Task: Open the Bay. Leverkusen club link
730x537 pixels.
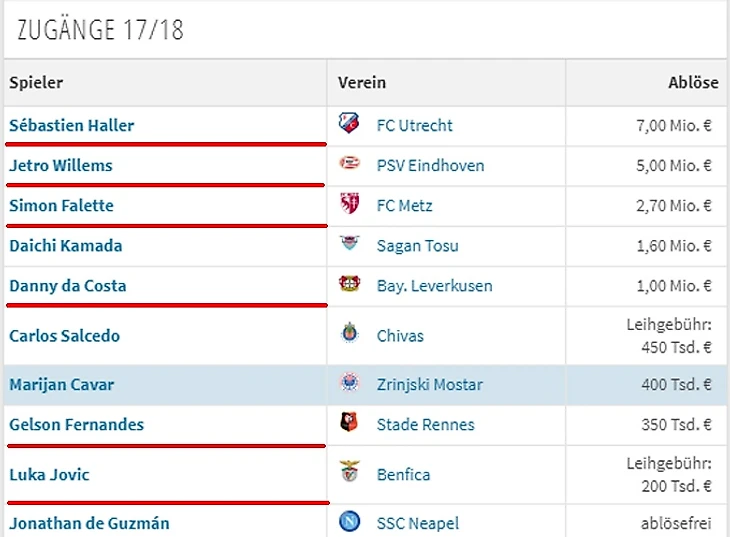Action: tap(434, 285)
